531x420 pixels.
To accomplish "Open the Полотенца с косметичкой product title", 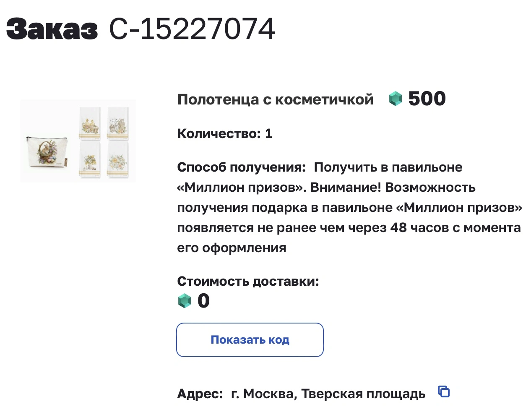I will (x=275, y=99).
